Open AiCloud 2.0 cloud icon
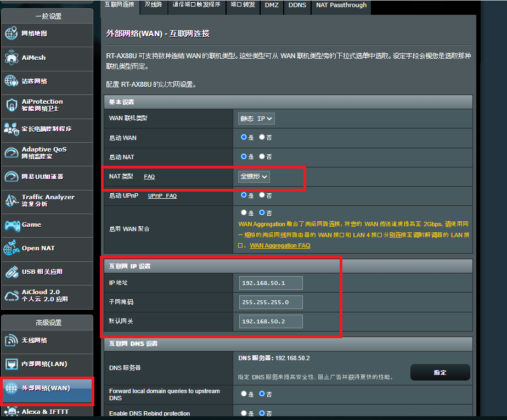The width and height of the screenshot is (507, 420). (12, 296)
